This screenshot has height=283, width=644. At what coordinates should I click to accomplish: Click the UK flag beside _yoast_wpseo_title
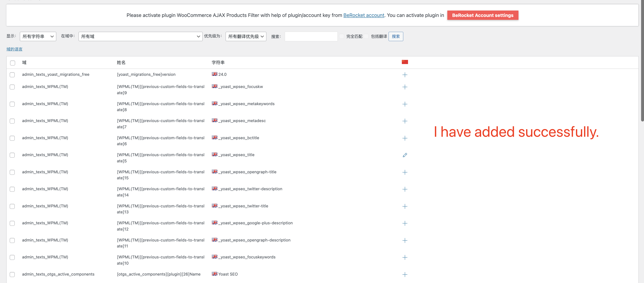click(214, 154)
